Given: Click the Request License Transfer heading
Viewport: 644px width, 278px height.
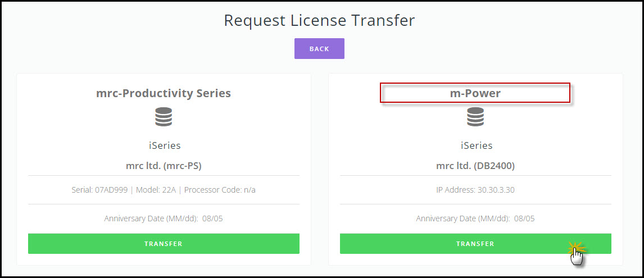Looking at the screenshot, I should [319, 21].
